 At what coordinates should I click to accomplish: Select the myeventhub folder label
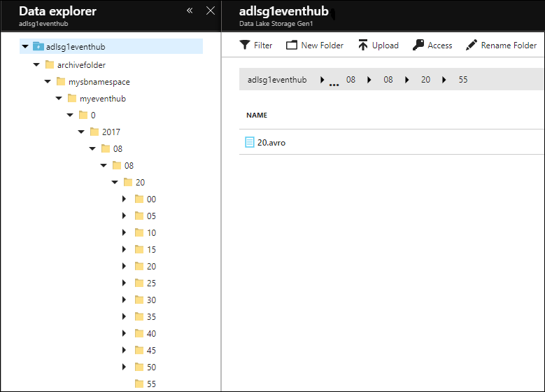point(103,99)
